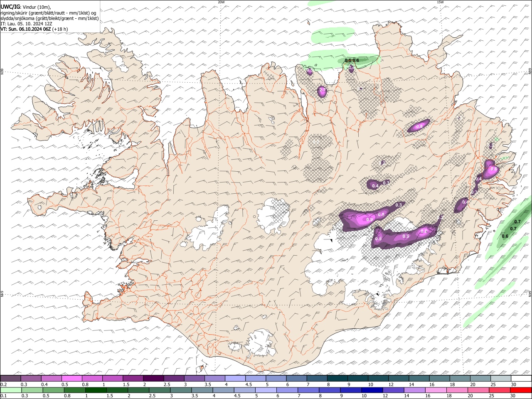Click the 15W longitude label at top
The width and height of the screenshot is (532, 399).
[440, 2]
